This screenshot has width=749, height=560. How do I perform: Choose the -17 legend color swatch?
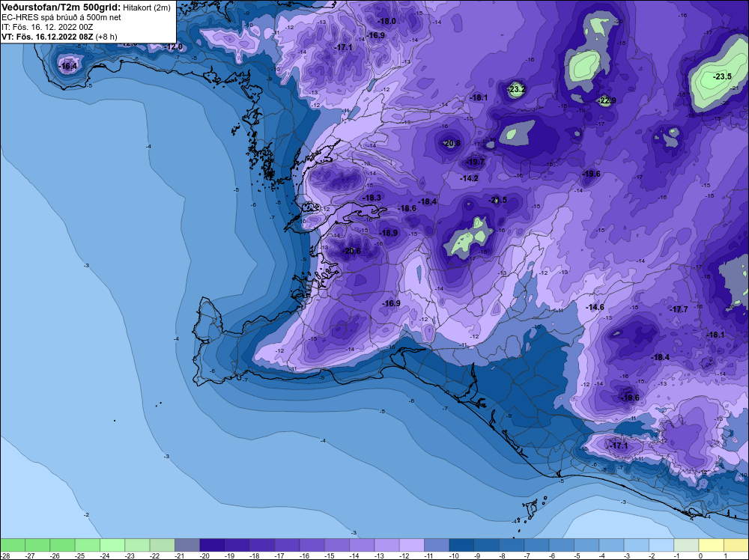pos(287,545)
